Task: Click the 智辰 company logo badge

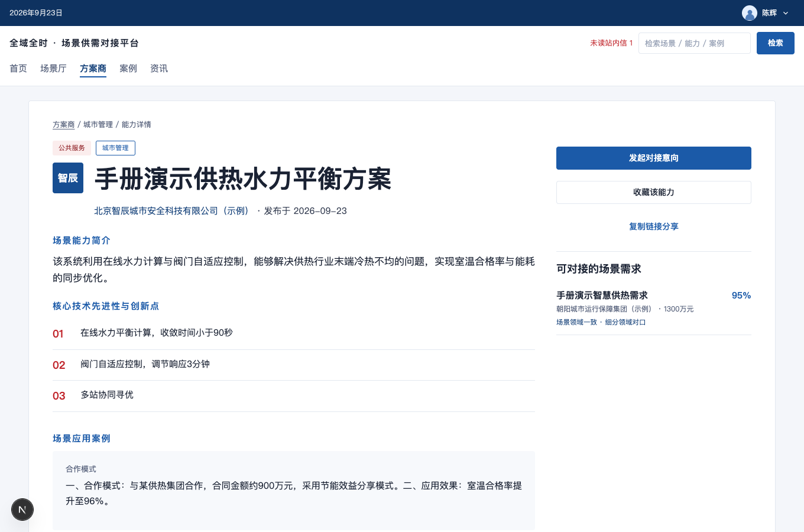Action: pyautogui.click(x=68, y=178)
